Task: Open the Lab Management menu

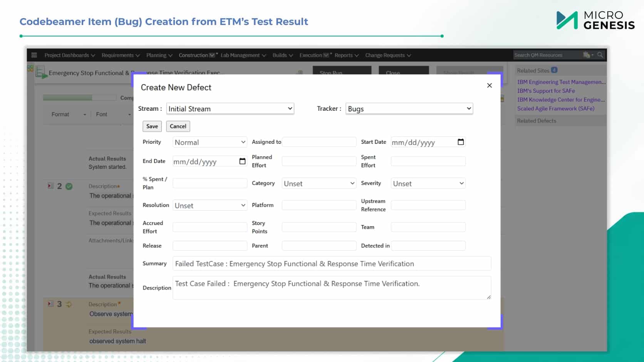Action: [x=243, y=55]
